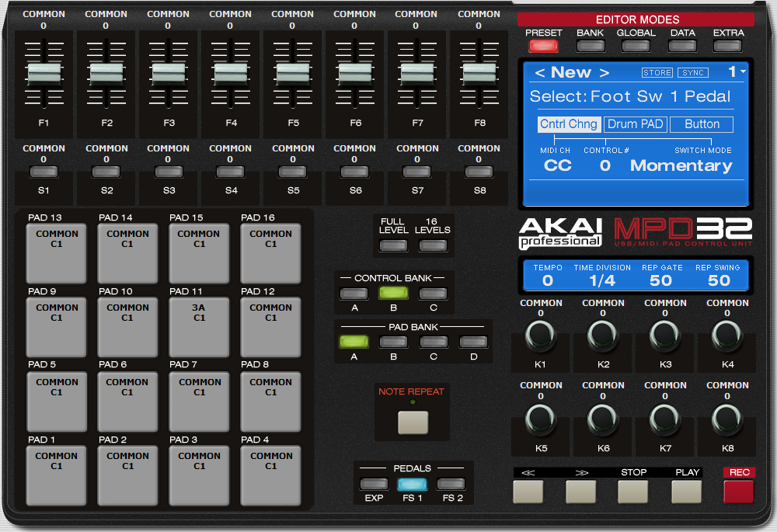This screenshot has height=532, width=777.
Task: Click the REP SWING value 50
Action: [719, 280]
